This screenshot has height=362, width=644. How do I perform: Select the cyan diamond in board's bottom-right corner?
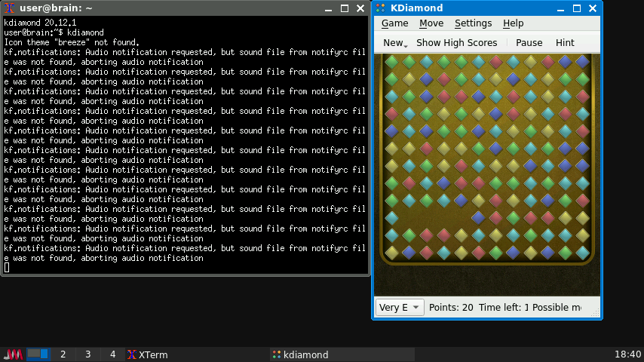(x=582, y=252)
